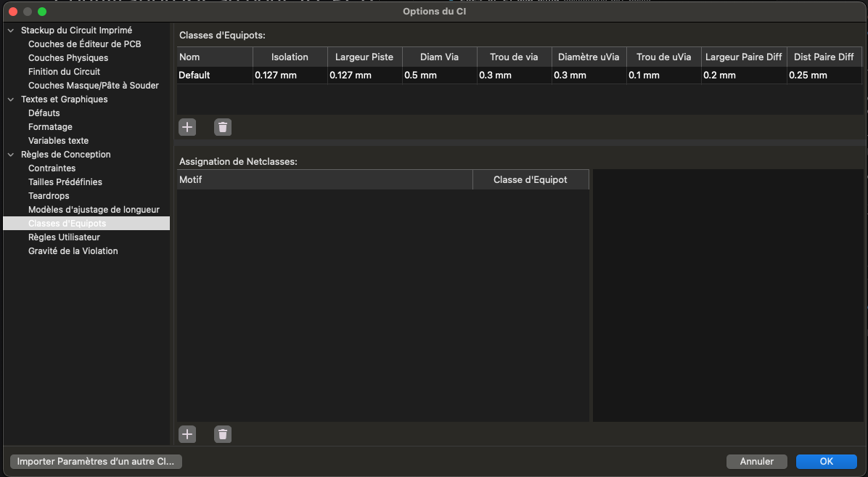Open Règles Utilisateur page
This screenshot has width=868, height=477.
64,237
